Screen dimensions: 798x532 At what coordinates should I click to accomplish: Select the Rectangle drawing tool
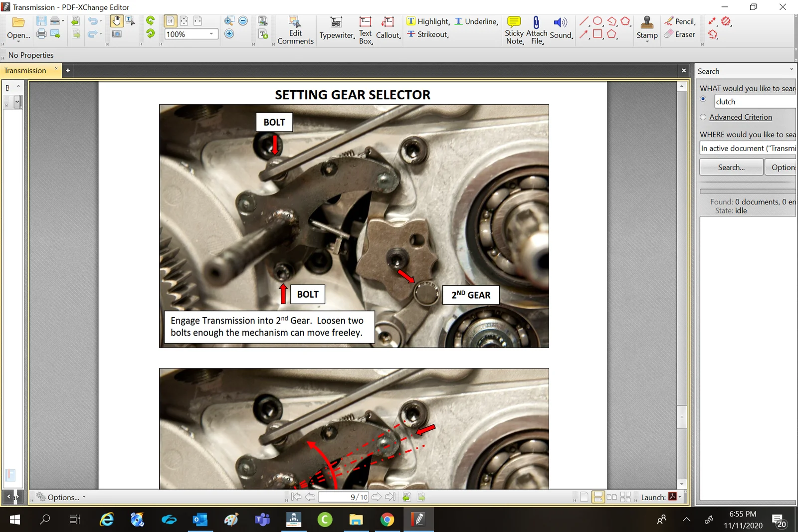coord(598,34)
